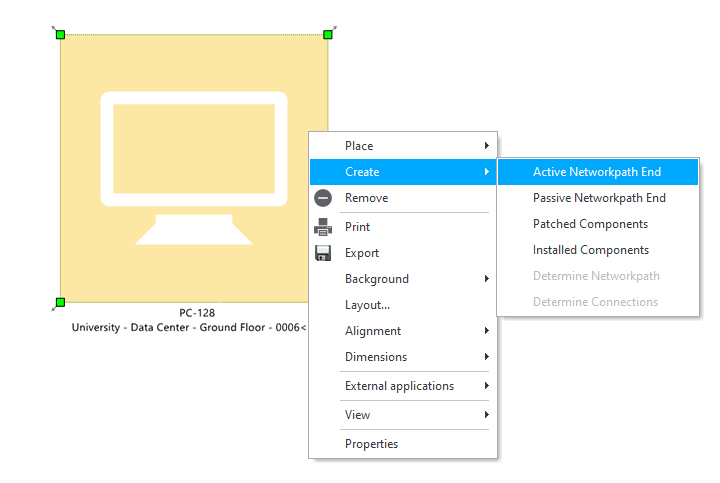Image resolution: width=720 pixels, height=483 pixels.
Task: Expand the arrow beside Place
Action: click(487, 146)
